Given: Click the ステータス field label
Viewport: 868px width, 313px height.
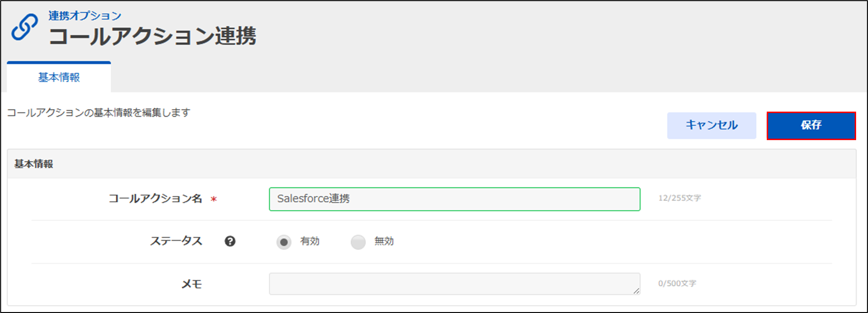Looking at the screenshot, I should [x=176, y=241].
